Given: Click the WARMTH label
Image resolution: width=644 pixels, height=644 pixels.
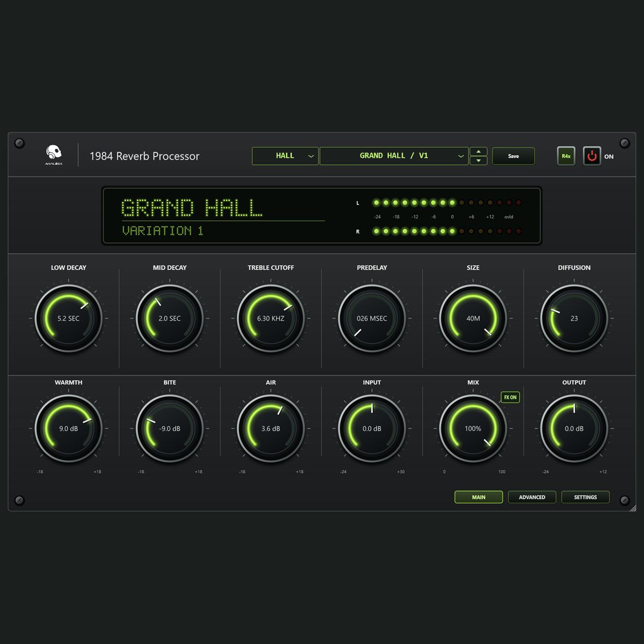Looking at the screenshot, I should click(x=68, y=383).
